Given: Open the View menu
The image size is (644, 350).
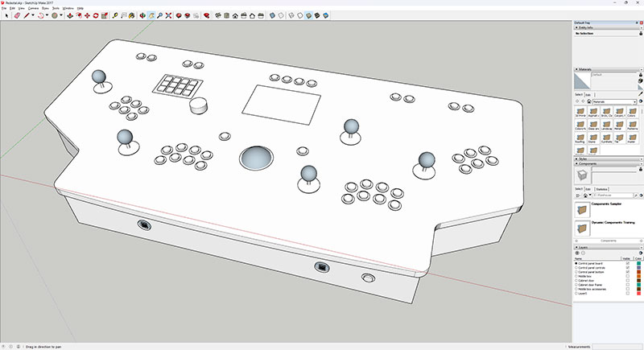Looking at the screenshot, I should click(22, 8).
